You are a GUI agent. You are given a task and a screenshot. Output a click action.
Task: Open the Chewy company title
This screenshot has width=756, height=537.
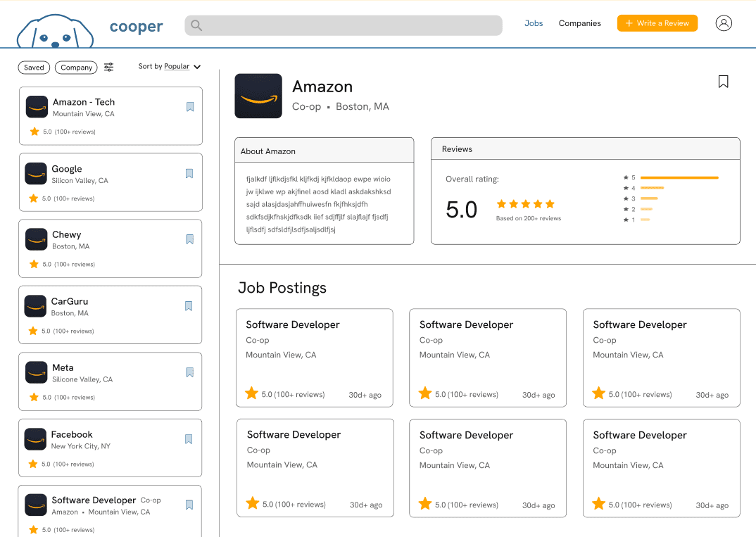[67, 234]
